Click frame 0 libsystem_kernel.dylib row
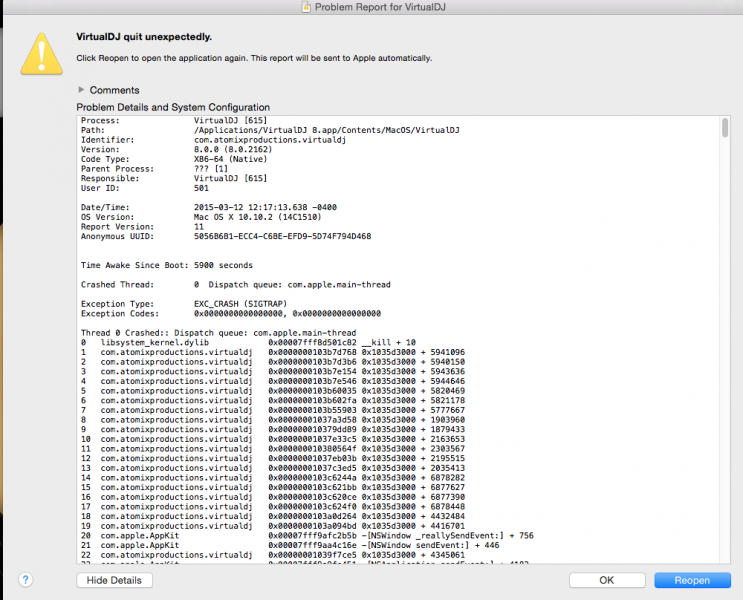The width and height of the screenshot is (743, 600). click(248, 342)
